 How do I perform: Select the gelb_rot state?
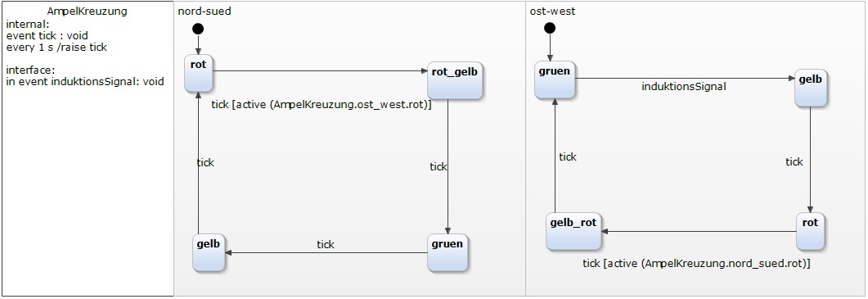(x=574, y=231)
